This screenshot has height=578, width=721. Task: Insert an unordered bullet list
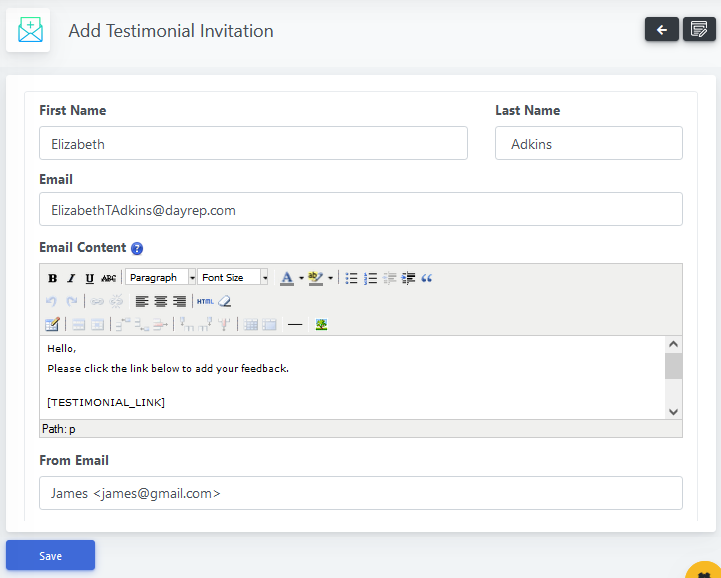coord(352,278)
